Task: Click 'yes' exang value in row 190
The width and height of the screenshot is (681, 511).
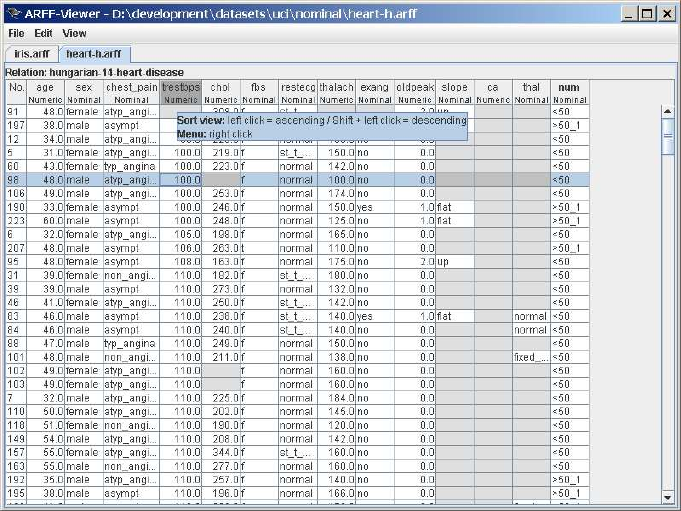Action: coord(375,207)
